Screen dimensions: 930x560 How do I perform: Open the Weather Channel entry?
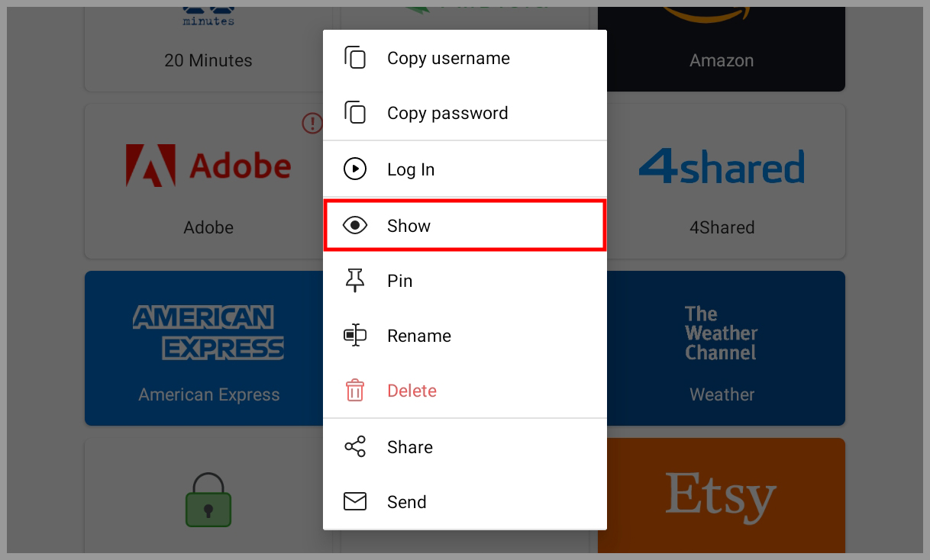(722, 349)
